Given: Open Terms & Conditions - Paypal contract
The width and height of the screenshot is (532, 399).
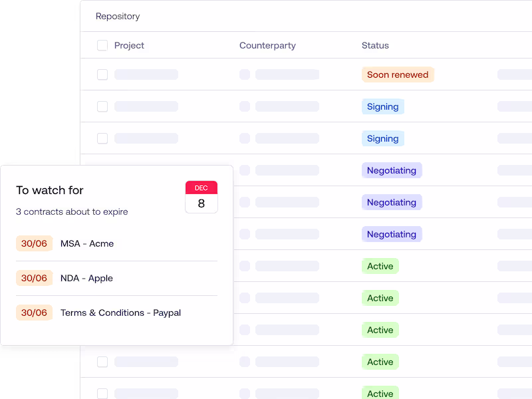Looking at the screenshot, I should pyautogui.click(x=120, y=313).
